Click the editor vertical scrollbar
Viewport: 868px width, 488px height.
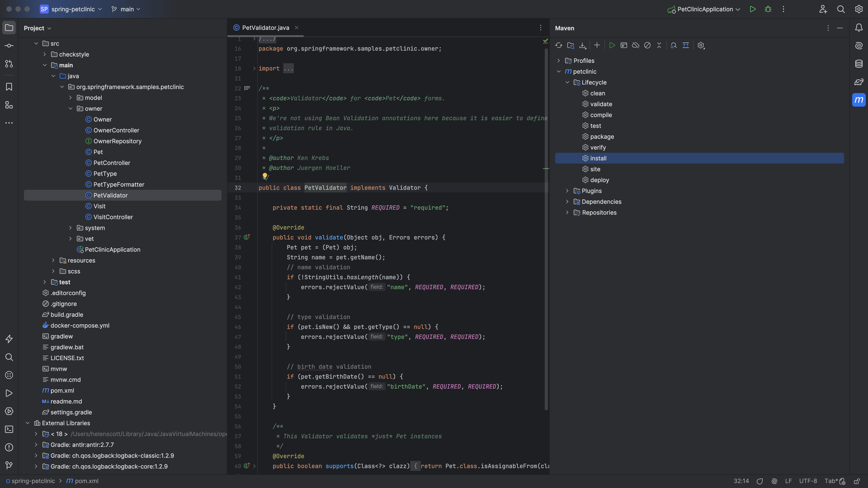pyautogui.click(x=546, y=229)
